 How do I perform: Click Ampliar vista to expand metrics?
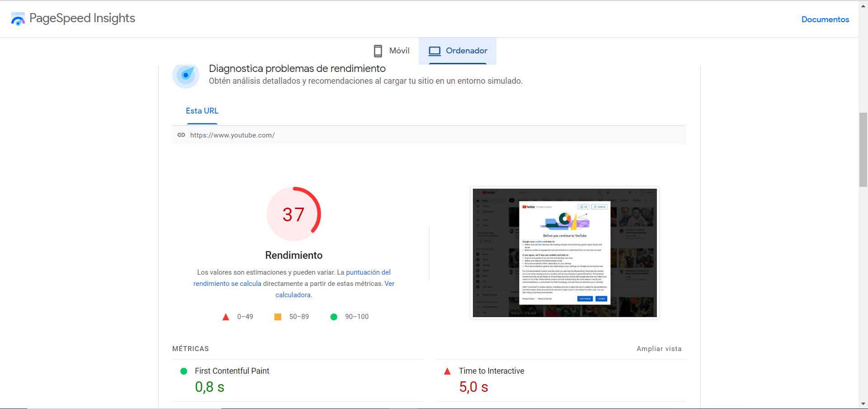(x=659, y=349)
